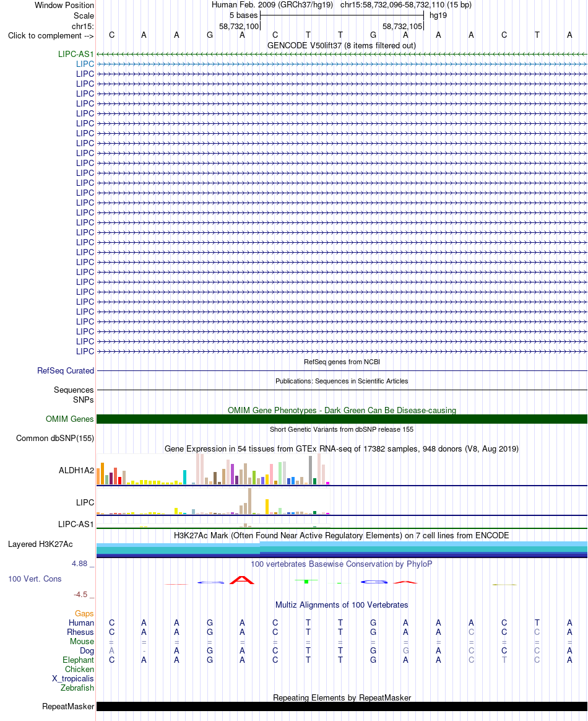
Task: Click 'Short Genetic Variants from dbSNP release 155' title
Action: (x=342, y=429)
